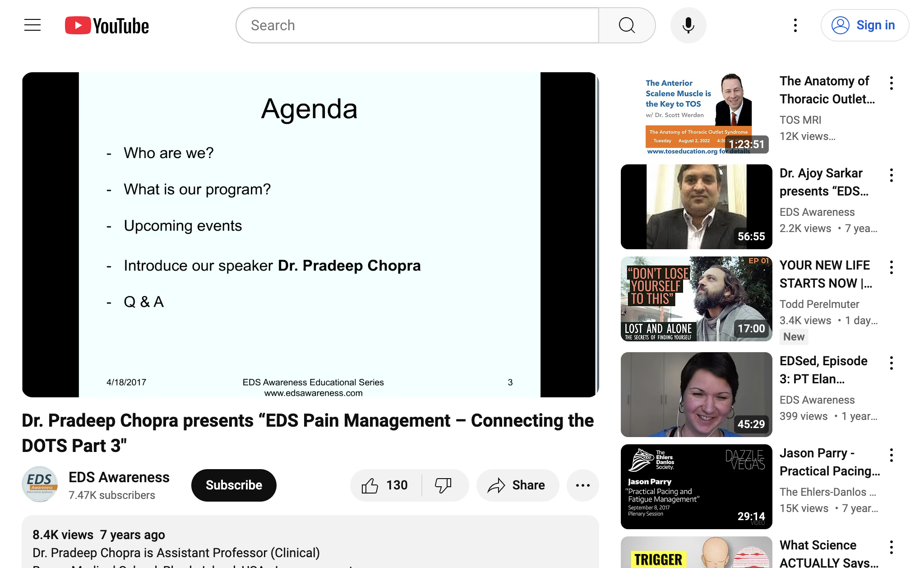Subscribe to EDS Awareness
The image size is (924, 568).
pos(234,485)
